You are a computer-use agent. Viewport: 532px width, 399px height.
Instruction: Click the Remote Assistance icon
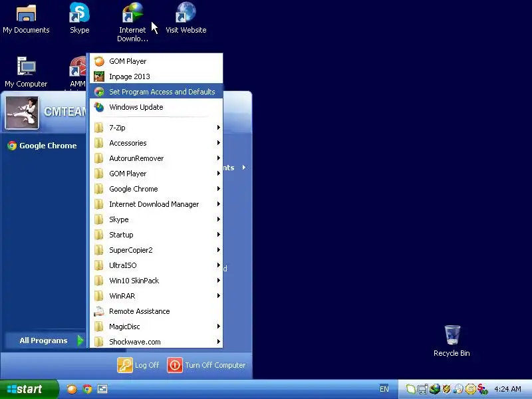pyautogui.click(x=98, y=311)
